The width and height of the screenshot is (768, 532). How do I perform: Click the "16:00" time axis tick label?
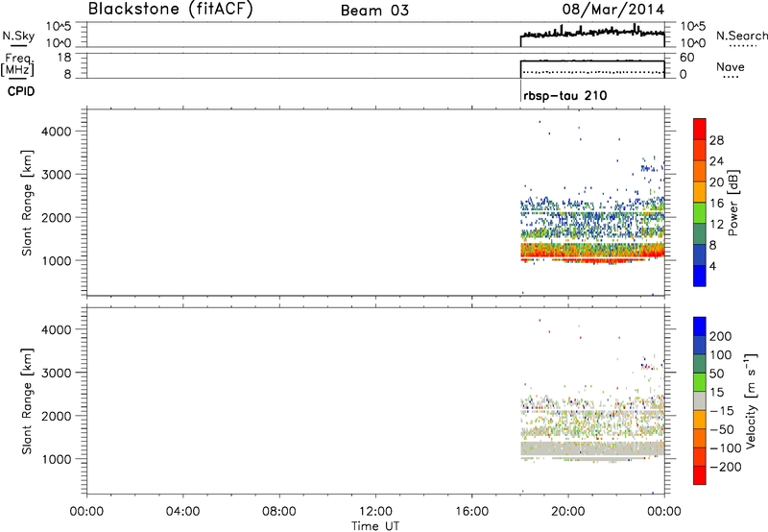click(x=471, y=512)
